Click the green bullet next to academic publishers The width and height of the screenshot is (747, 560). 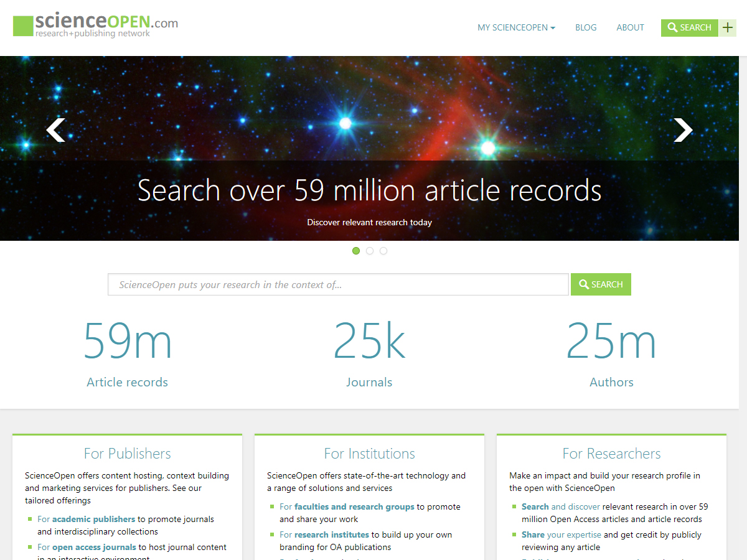(x=30, y=519)
